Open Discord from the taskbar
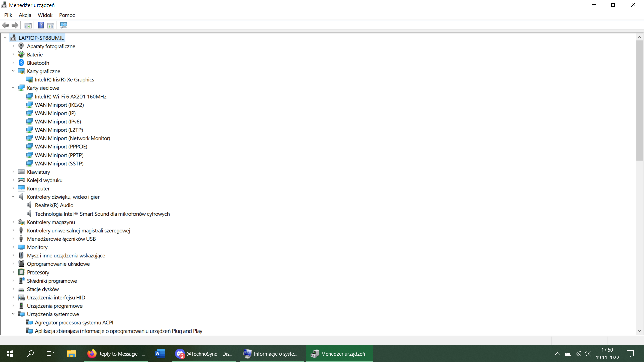 click(204, 354)
